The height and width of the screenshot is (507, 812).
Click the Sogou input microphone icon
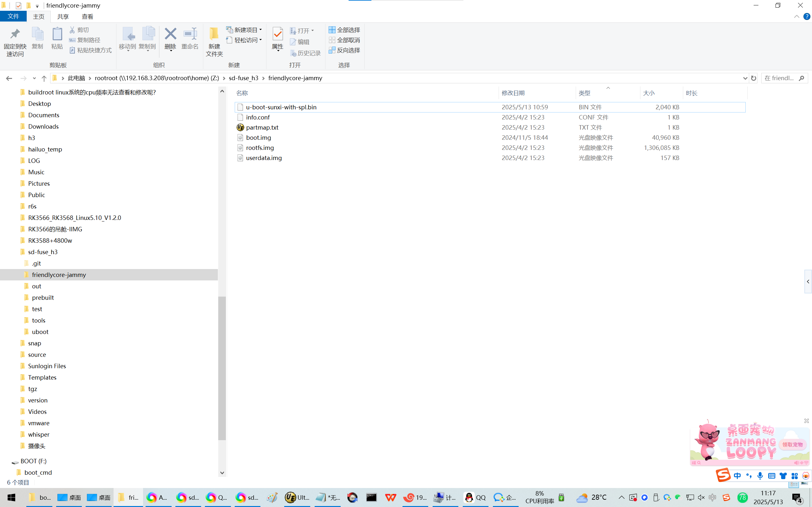pos(760,476)
